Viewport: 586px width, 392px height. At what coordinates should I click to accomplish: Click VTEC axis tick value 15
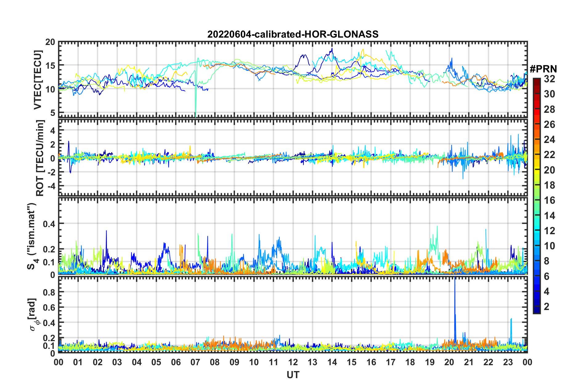tap(50, 66)
